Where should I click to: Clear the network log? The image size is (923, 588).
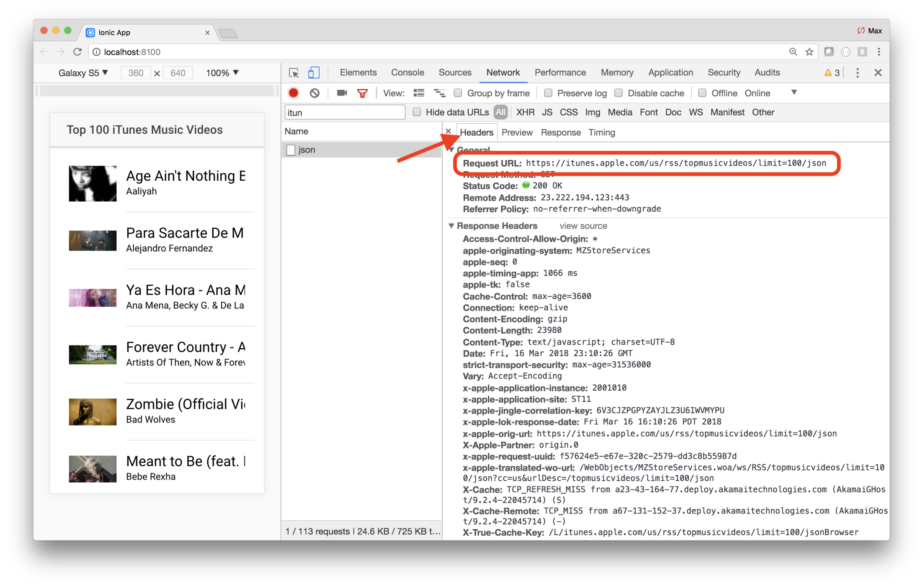click(314, 93)
